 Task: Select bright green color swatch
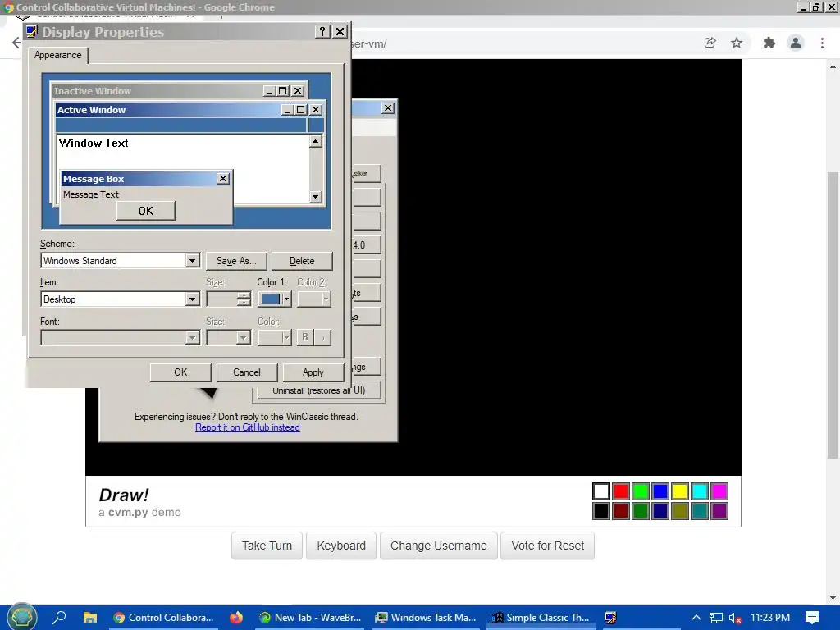[x=640, y=491]
